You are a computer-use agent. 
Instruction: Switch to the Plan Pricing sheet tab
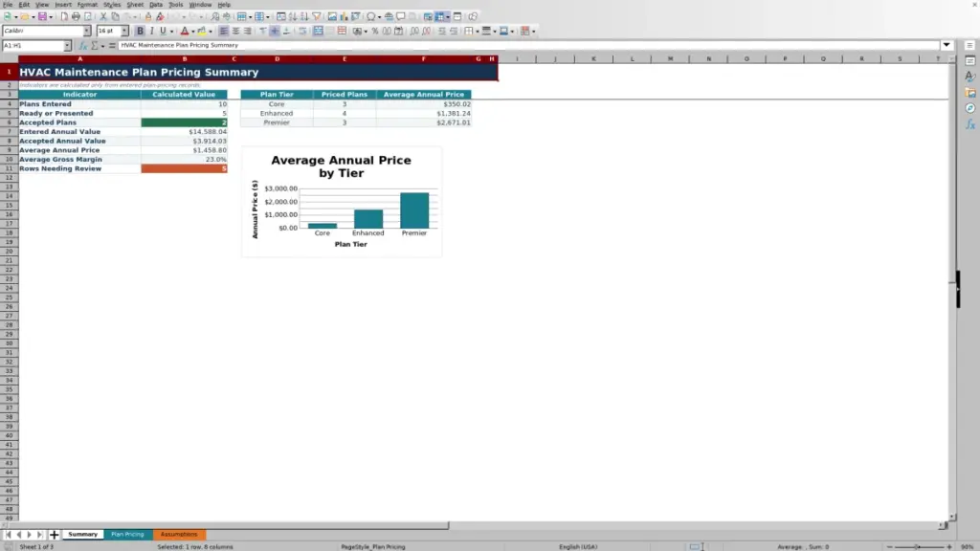(x=127, y=535)
